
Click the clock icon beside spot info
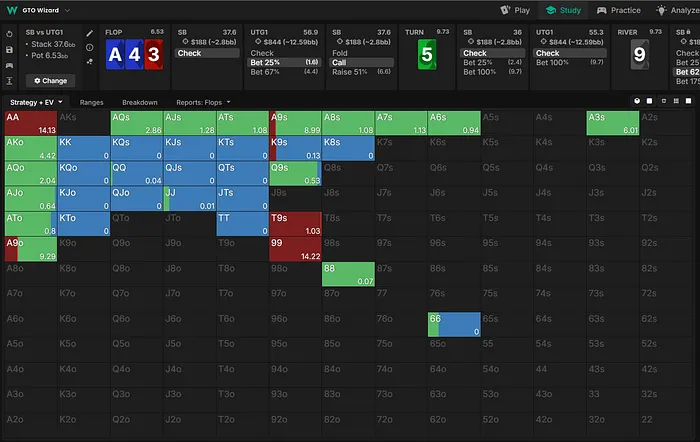(x=91, y=48)
